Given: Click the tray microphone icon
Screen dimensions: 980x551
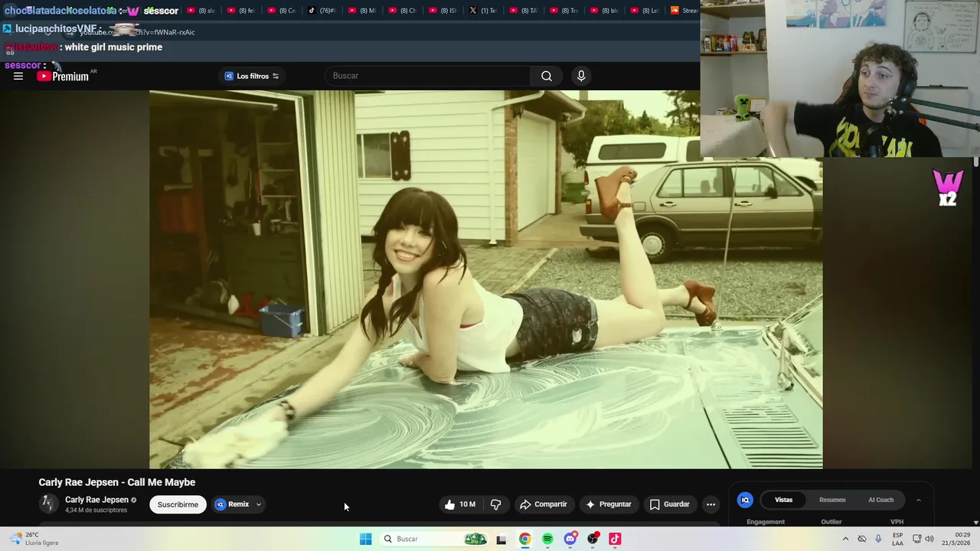Looking at the screenshot, I should 878,539.
